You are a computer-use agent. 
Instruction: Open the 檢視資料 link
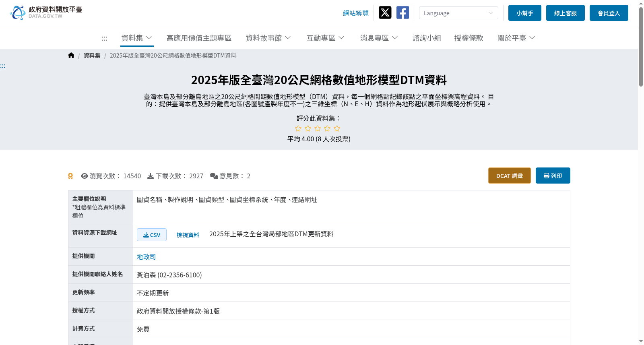coord(188,235)
